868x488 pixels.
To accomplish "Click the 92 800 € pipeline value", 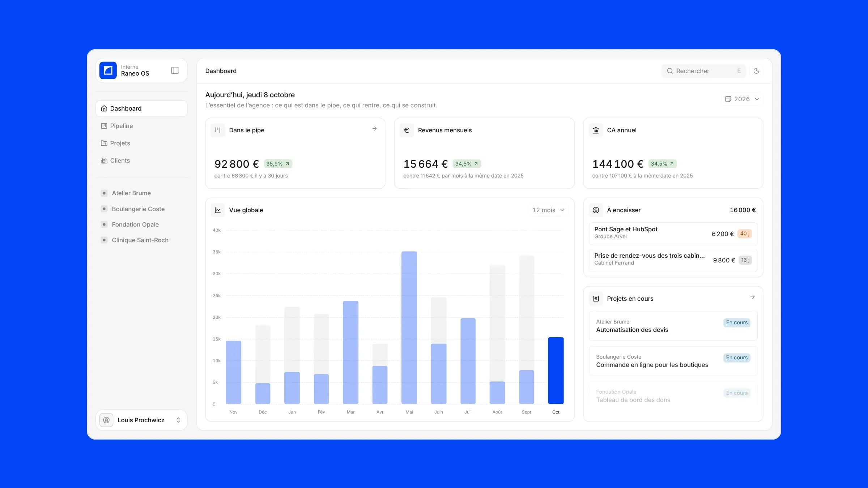I will (237, 164).
